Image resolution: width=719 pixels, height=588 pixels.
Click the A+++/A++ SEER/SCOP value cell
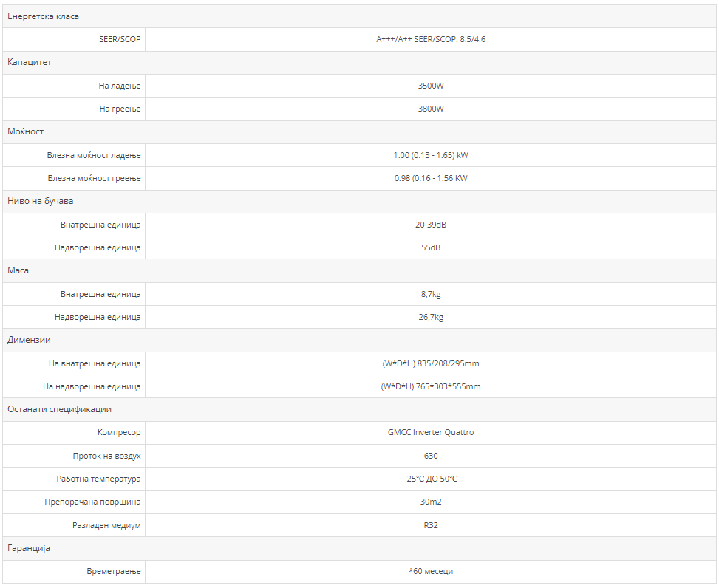[431, 39]
